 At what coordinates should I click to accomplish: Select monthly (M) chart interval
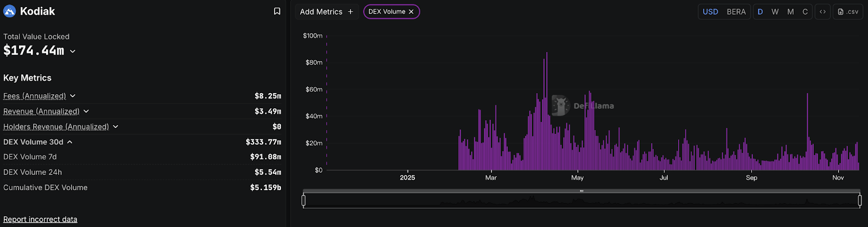click(790, 12)
